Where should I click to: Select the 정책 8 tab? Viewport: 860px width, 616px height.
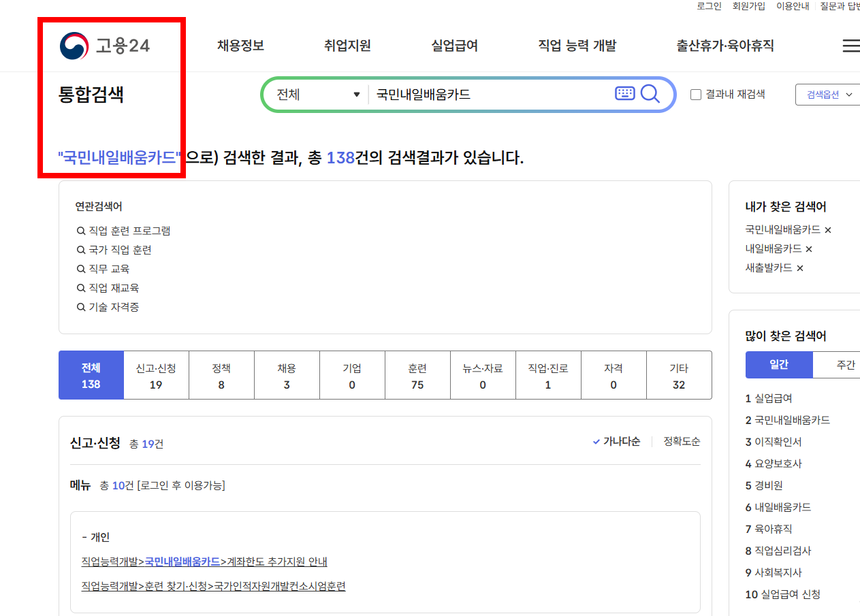click(x=221, y=375)
